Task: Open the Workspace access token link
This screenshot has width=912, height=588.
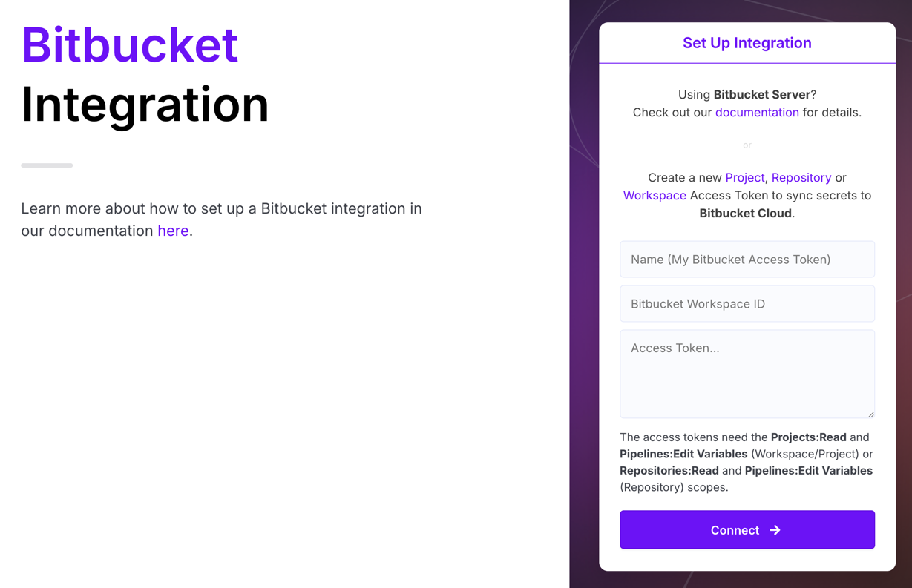Action: (x=655, y=196)
